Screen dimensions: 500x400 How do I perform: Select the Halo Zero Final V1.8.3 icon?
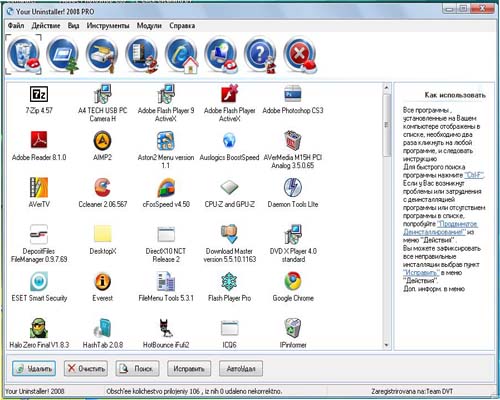(39, 328)
